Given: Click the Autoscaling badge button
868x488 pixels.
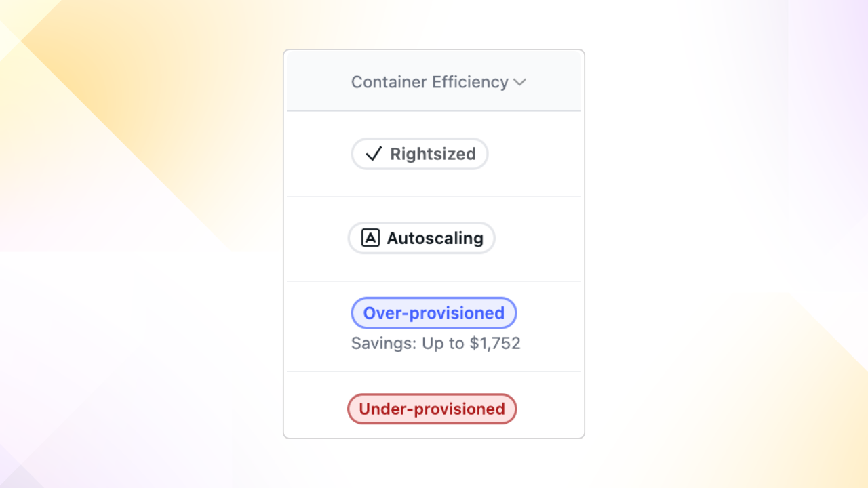Looking at the screenshot, I should [421, 238].
